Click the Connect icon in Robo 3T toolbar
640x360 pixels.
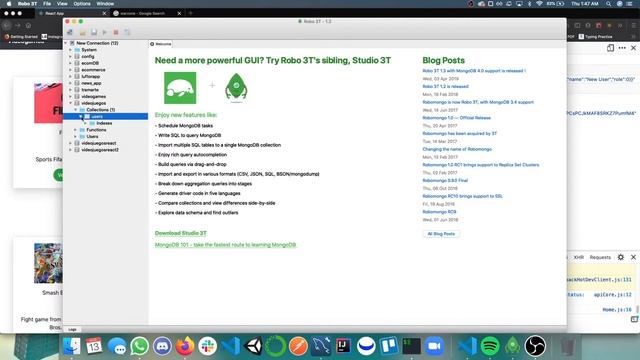click(70, 32)
